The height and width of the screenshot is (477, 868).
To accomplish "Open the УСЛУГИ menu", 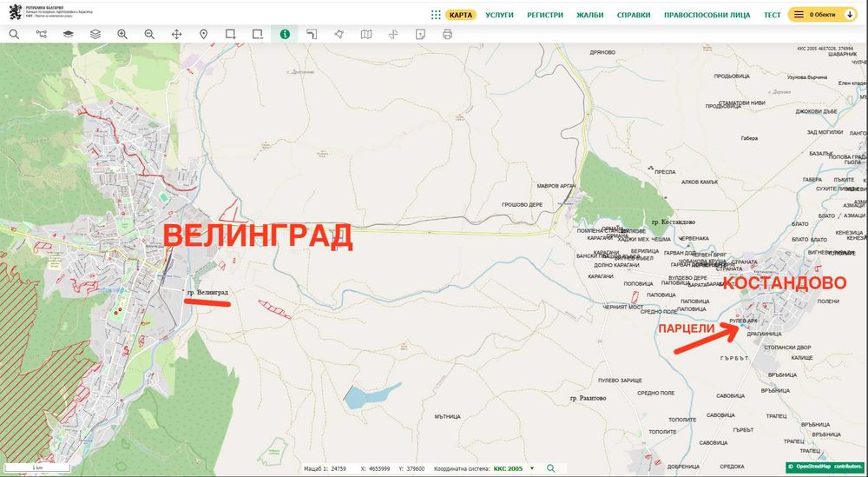I will 499,15.
